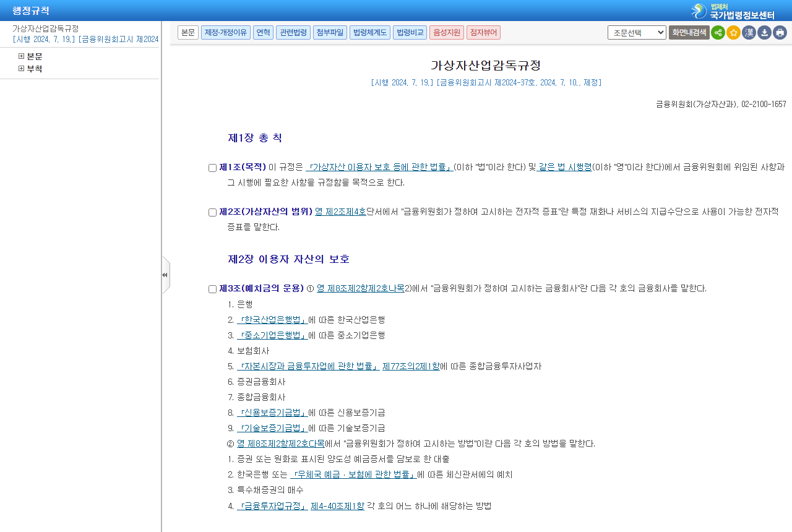Click the 음성지원 button
Image resolution: width=792 pixels, height=532 pixels.
(447, 32)
